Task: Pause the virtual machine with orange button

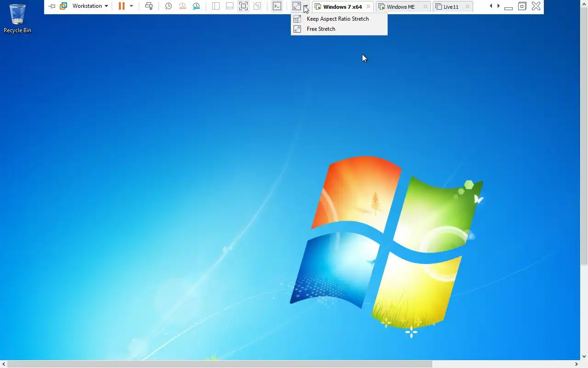Action: click(x=121, y=6)
